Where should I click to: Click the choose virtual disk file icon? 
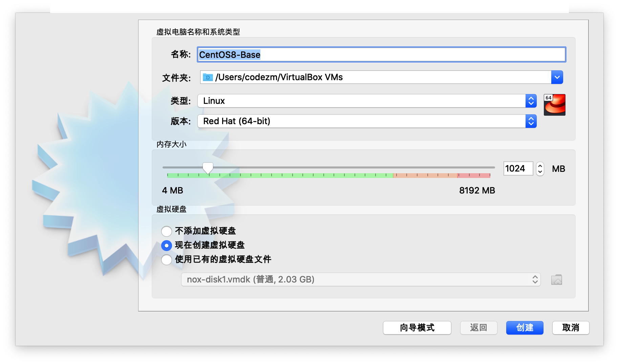click(x=556, y=280)
